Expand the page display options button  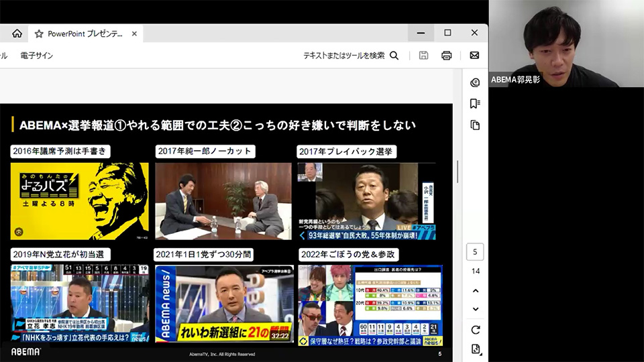tap(475, 349)
